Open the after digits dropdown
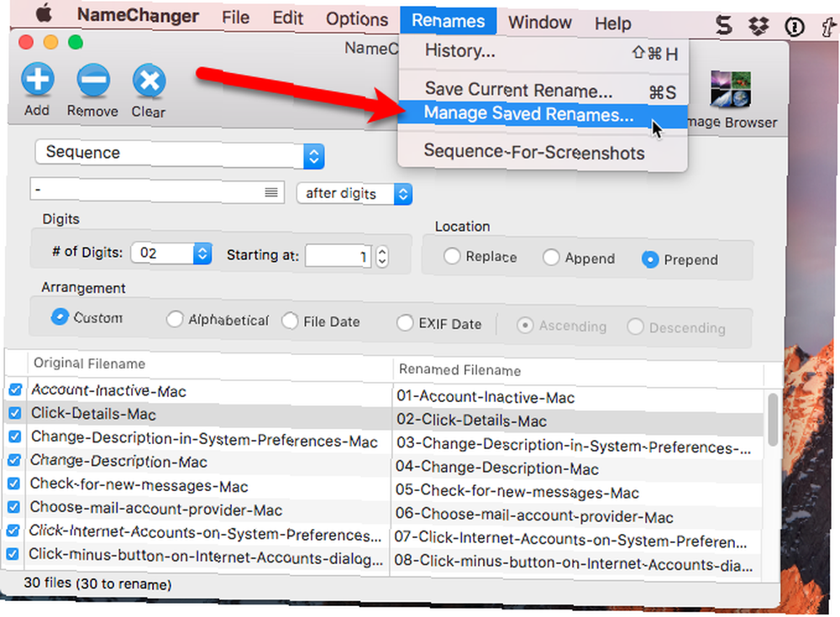The width and height of the screenshot is (840, 617). point(354,193)
